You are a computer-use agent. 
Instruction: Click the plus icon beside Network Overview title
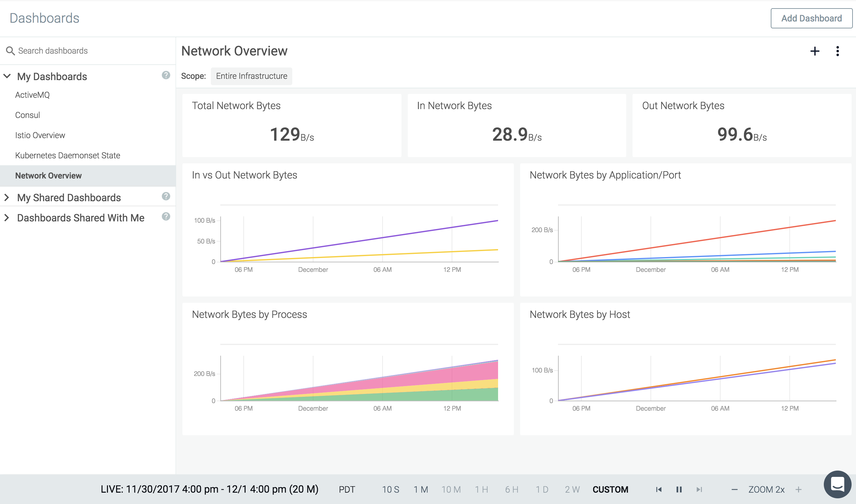click(815, 51)
